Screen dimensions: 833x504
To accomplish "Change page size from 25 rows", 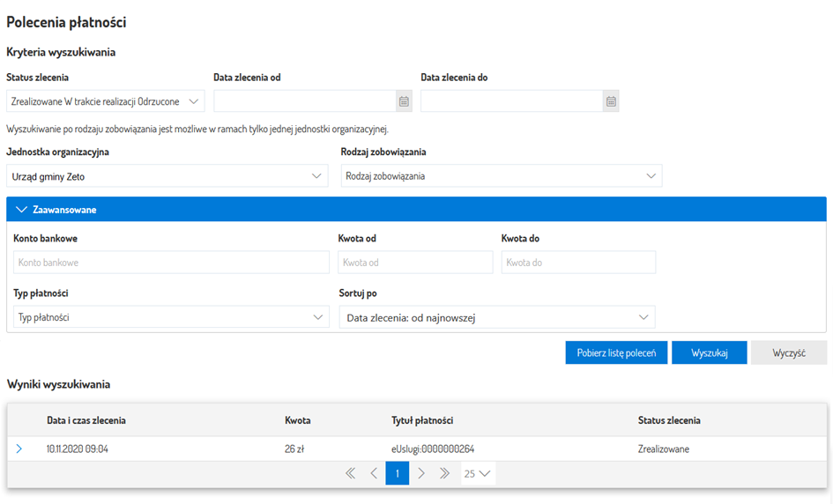I will pyautogui.click(x=479, y=474).
